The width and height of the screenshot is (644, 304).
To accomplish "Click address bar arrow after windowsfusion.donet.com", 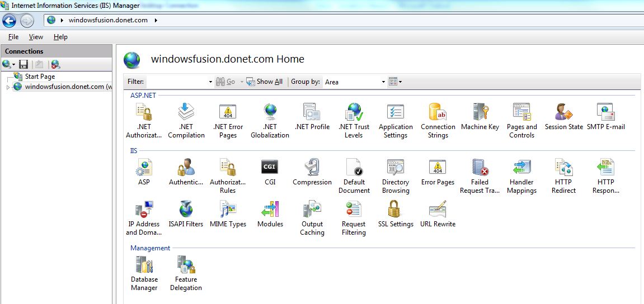I will (156, 20).
